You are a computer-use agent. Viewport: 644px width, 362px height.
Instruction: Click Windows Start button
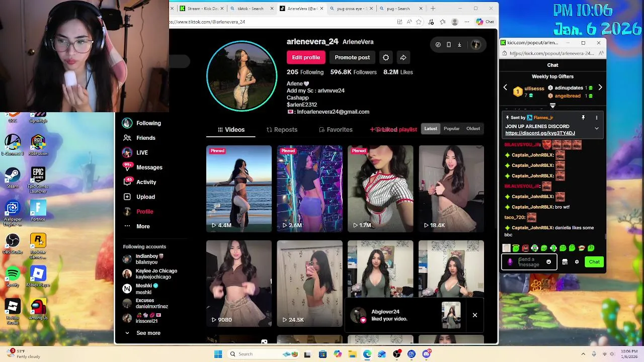[218, 354]
